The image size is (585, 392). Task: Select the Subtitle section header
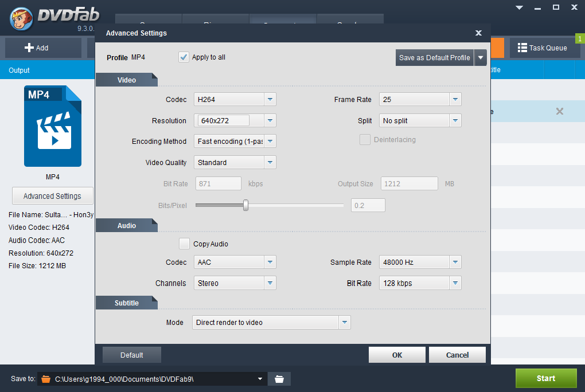pos(127,303)
